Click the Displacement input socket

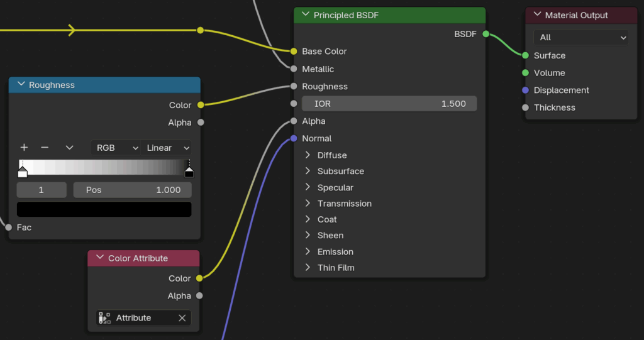[525, 90]
